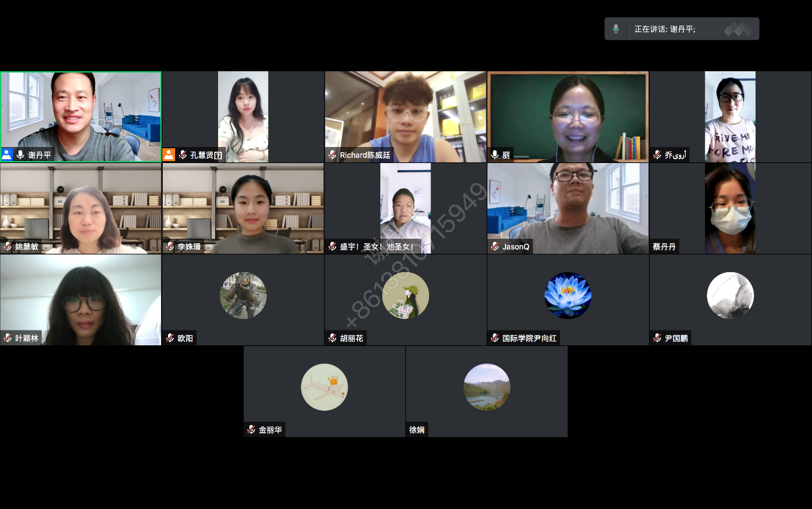Click the muted mic icon for 姚慧敏
This screenshot has height=509, width=812.
(8, 246)
